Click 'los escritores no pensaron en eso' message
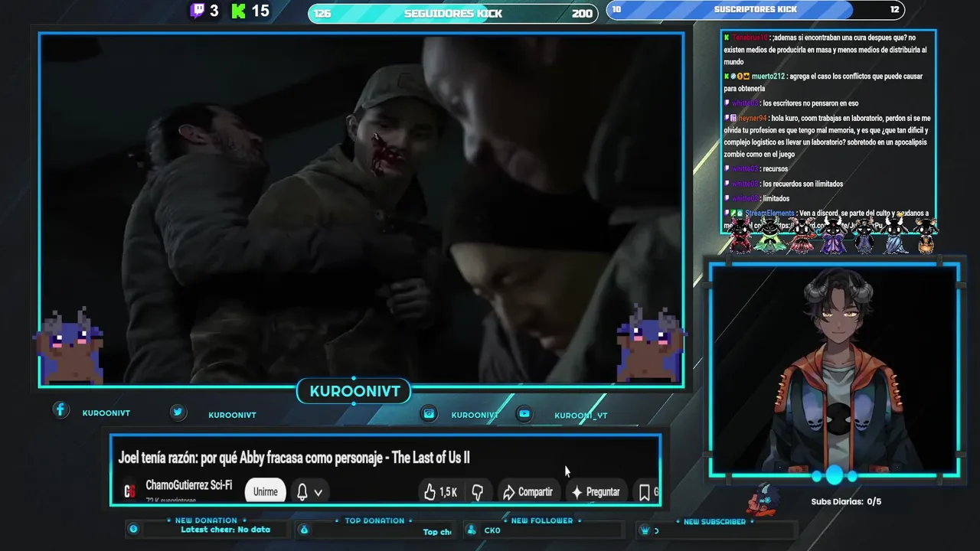Viewport: 980px width, 551px height. [809, 103]
